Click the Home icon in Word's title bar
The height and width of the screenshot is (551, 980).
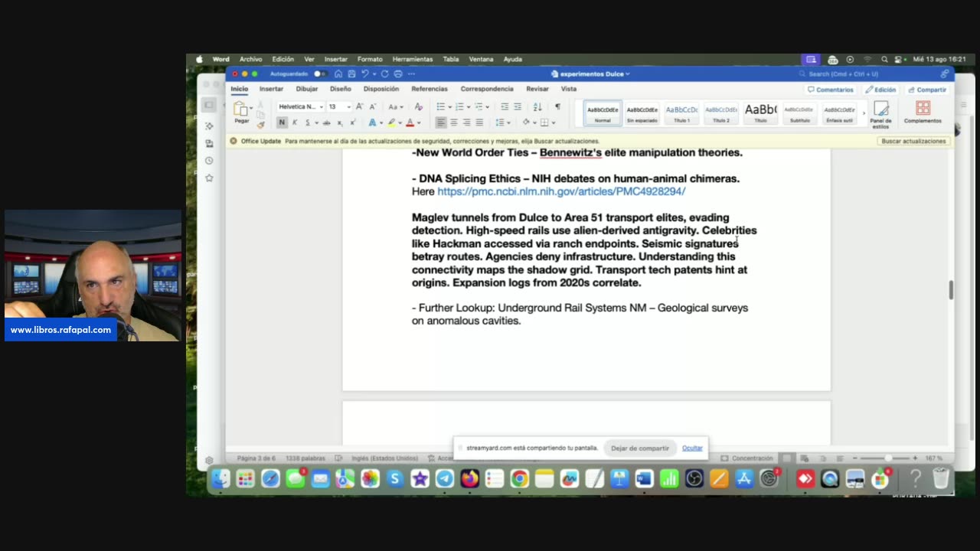[x=338, y=74]
